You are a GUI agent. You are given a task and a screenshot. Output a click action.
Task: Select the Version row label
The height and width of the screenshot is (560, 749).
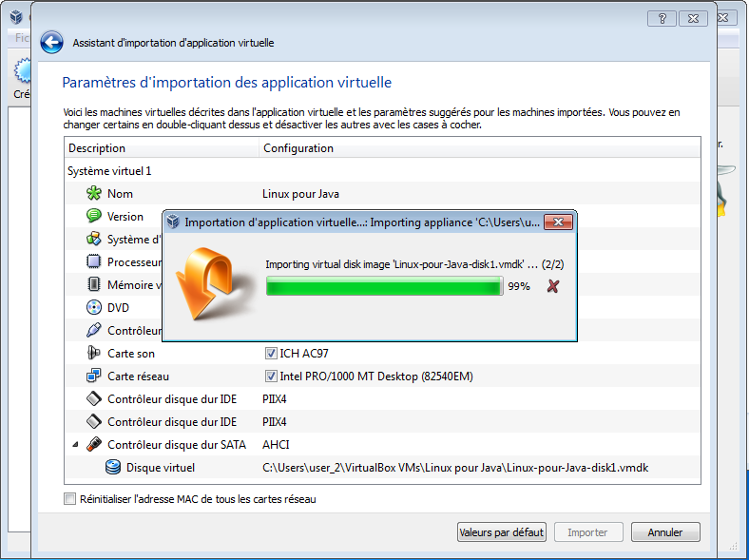tap(125, 217)
